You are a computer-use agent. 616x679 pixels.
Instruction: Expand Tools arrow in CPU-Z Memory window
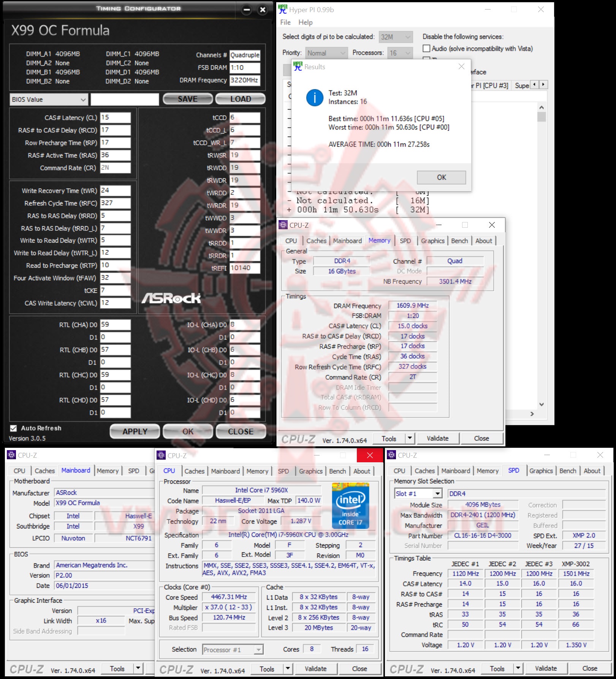pyautogui.click(x=410, y=438)
